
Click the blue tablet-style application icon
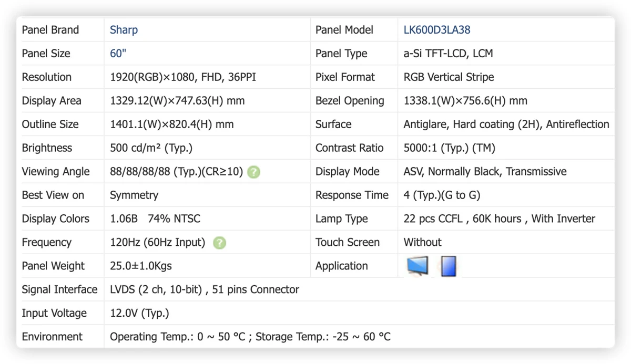coord(449,266)
